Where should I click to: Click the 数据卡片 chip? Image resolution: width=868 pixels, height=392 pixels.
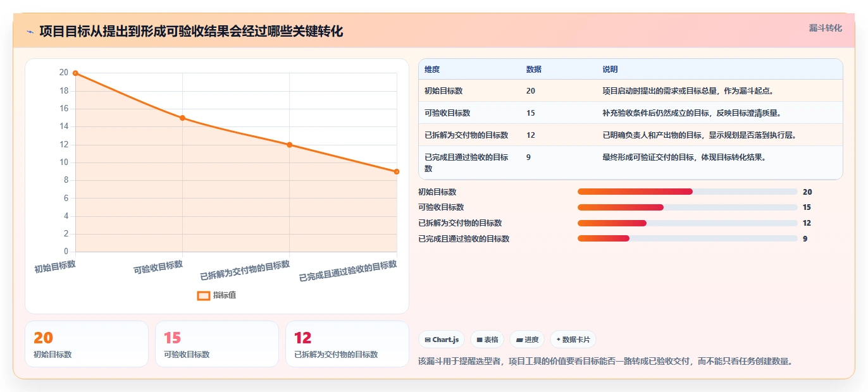573,340
